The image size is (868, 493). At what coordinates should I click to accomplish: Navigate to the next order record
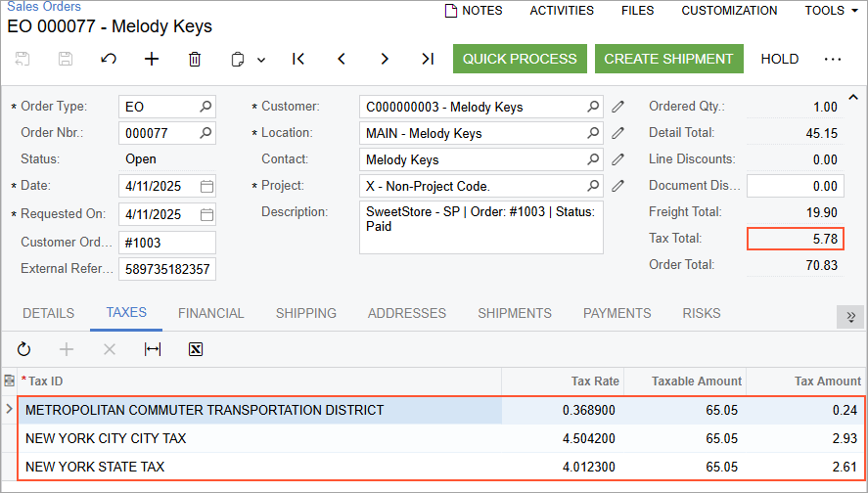click(x=385, y=59)
